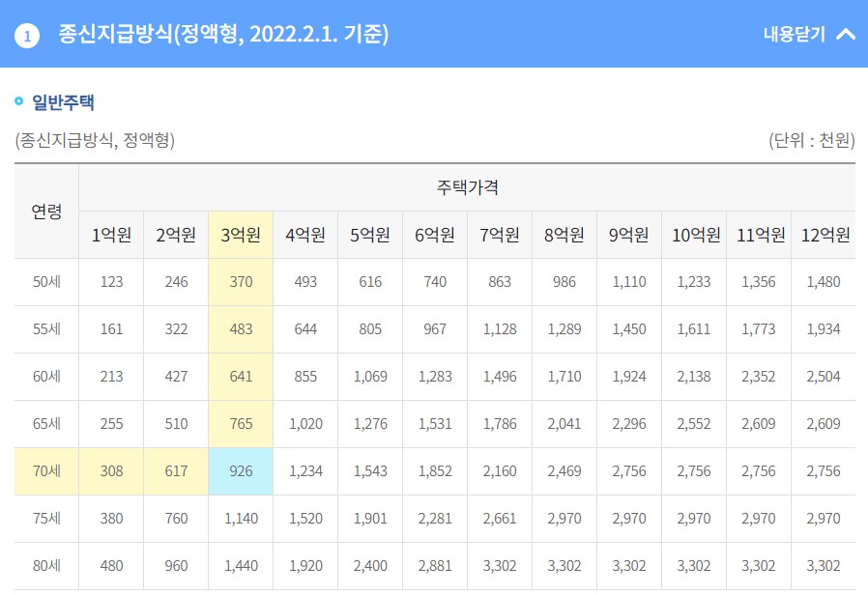Image resolution: width=868 pixels, height=595 pixels.
Task: Click cell 308 in the 70세 row
Action: [111, 471]
